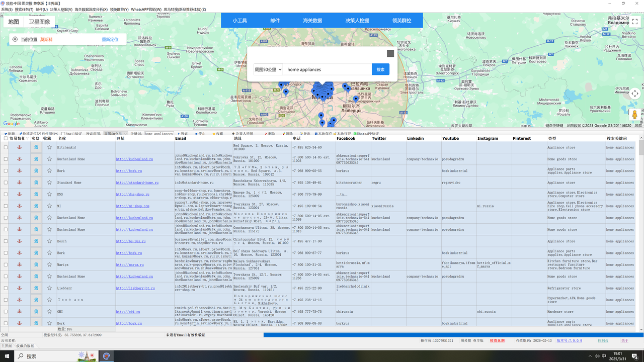This screenshot has width=644, height=362.
Task: Click the 控制台 console link
Action: coord(603,340)
